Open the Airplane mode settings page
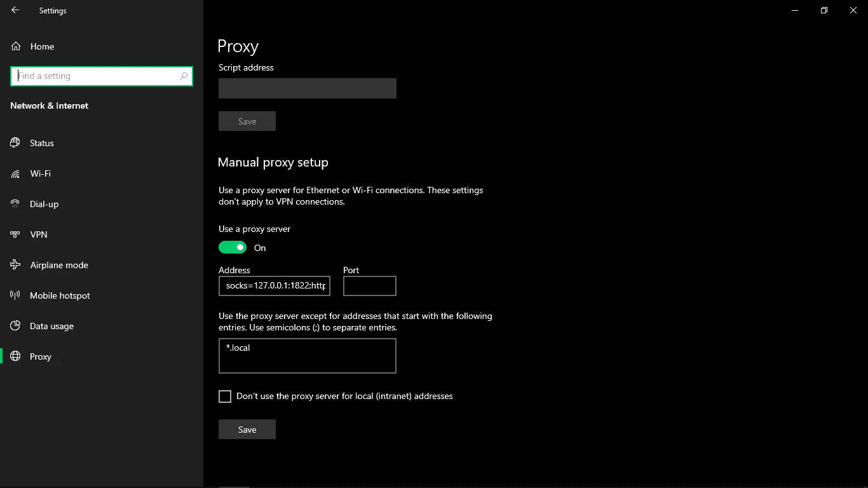The height and width of the screenshot is (488, 868). [102, 265]
